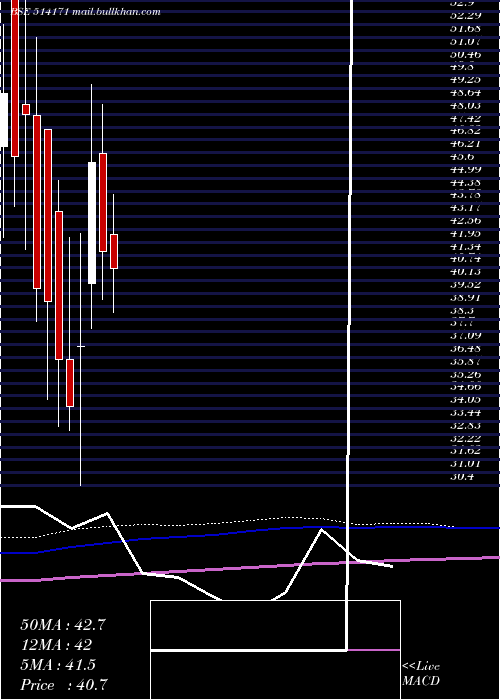
Task: Click the 44.99 price axis label
Action: 465,169
